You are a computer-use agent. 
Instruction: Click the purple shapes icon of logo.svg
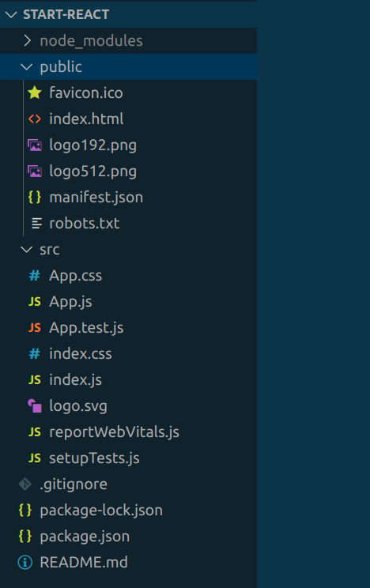click(x=35, y=405)
